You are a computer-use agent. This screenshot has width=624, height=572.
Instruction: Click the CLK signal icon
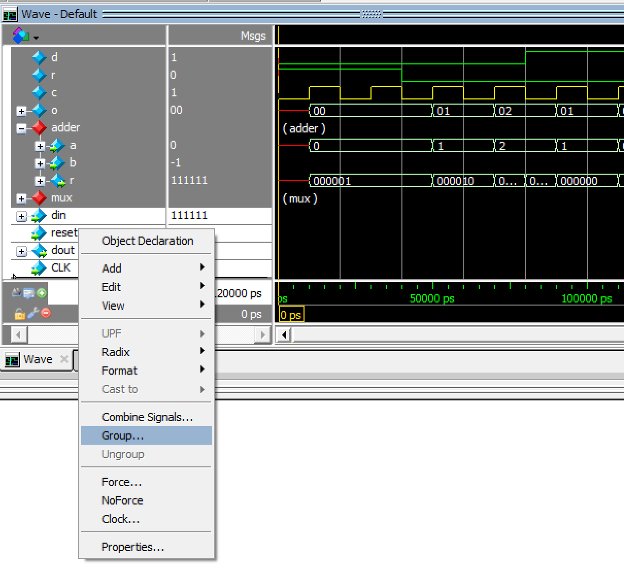39,268
